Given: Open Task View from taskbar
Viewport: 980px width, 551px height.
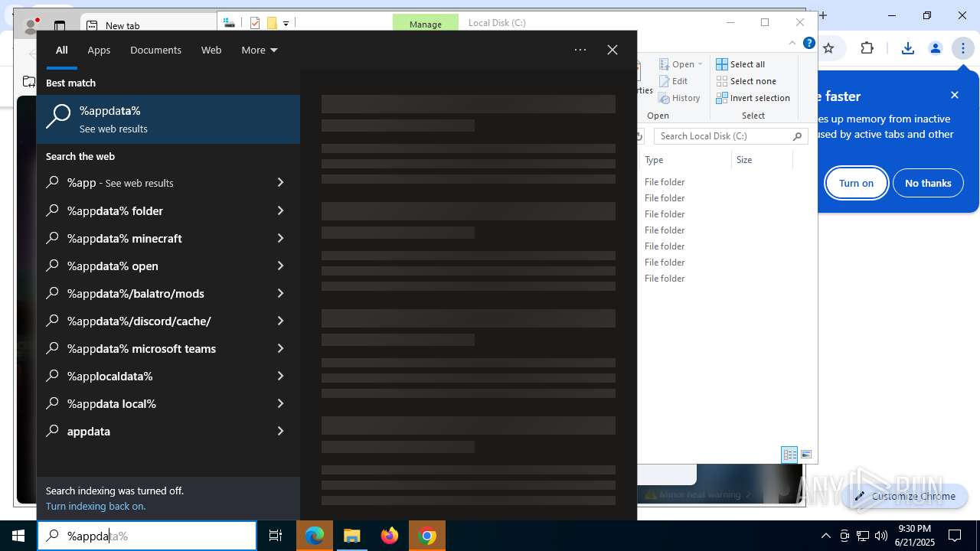Looking at the screenshot, I should pos(276,536).
